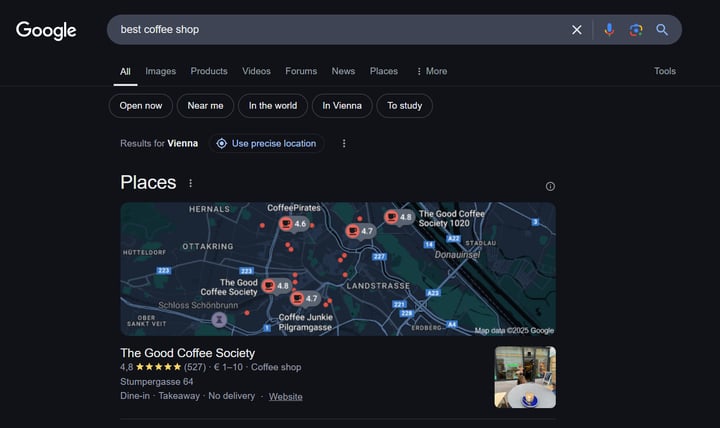Toggle the "Near me" filter chip
Viewport: 720px width, 428px height.
(x=205, y=106)
